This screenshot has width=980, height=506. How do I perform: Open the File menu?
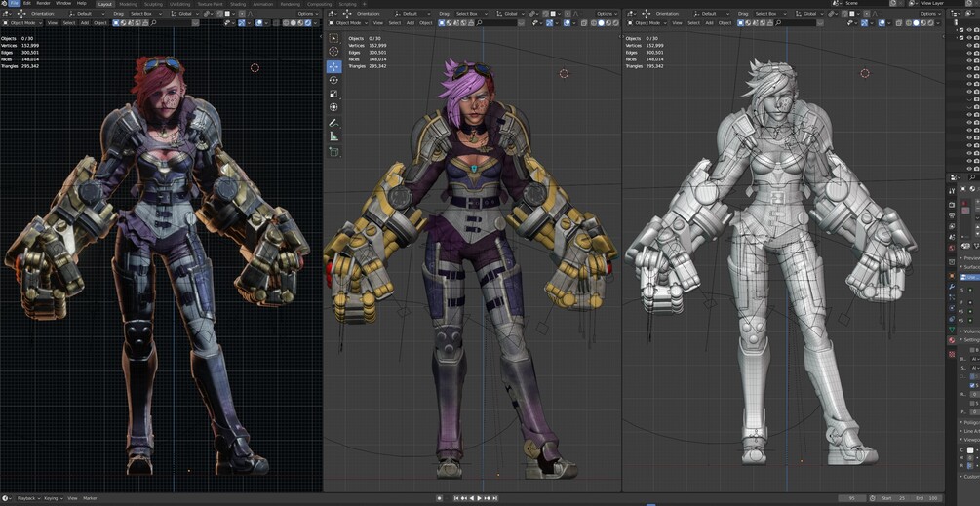14,3
